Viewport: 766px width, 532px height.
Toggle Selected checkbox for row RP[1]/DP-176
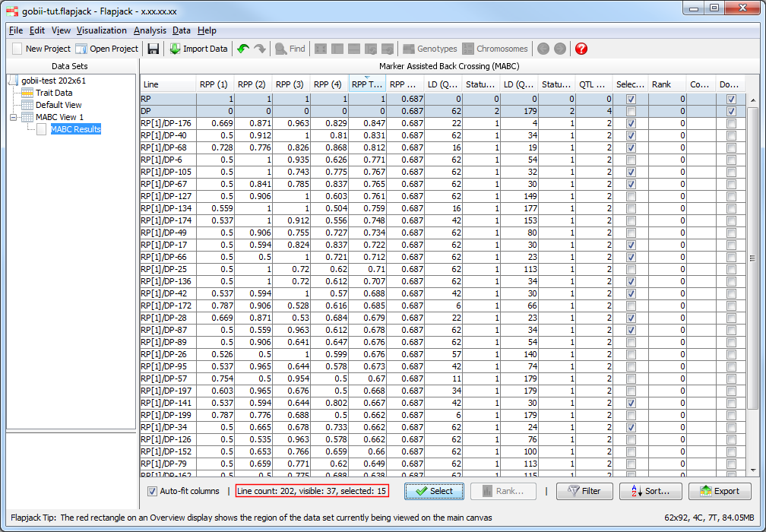point(631,124)
